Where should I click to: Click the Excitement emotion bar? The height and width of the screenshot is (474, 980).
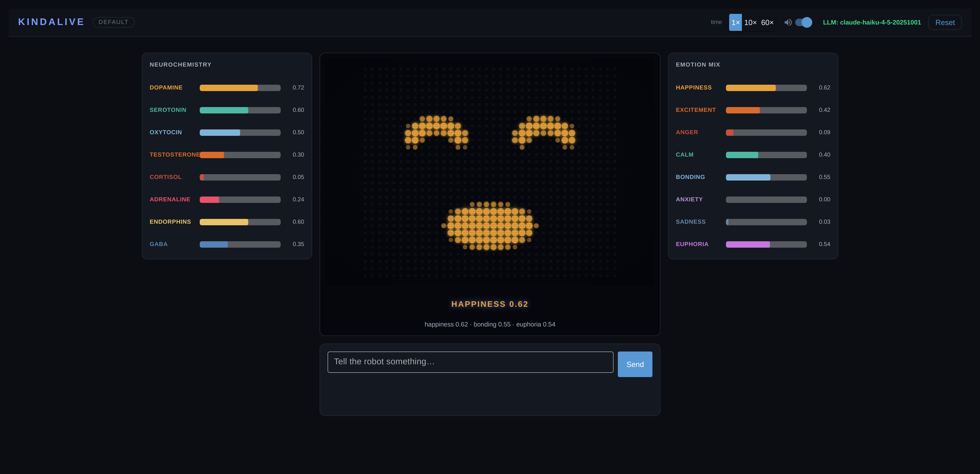pos(766,110)
